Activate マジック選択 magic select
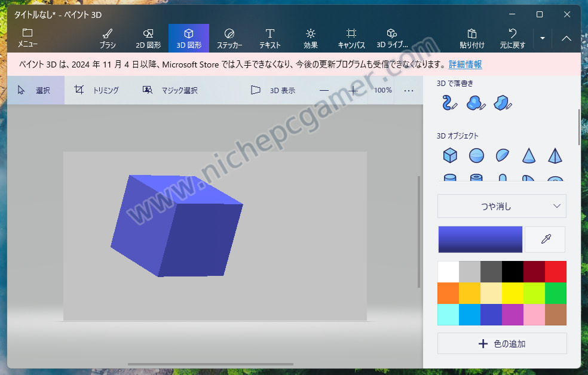Image resolution: width=588 pixels, height=375 pixels. tap(170, 90)
